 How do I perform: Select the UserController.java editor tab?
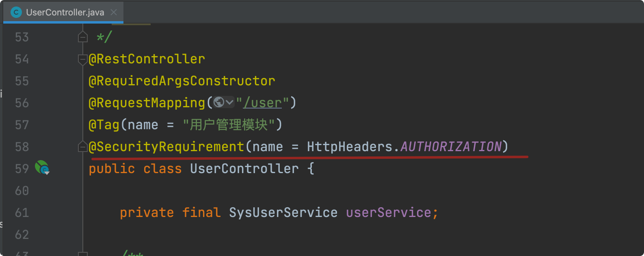click(65, 12)
